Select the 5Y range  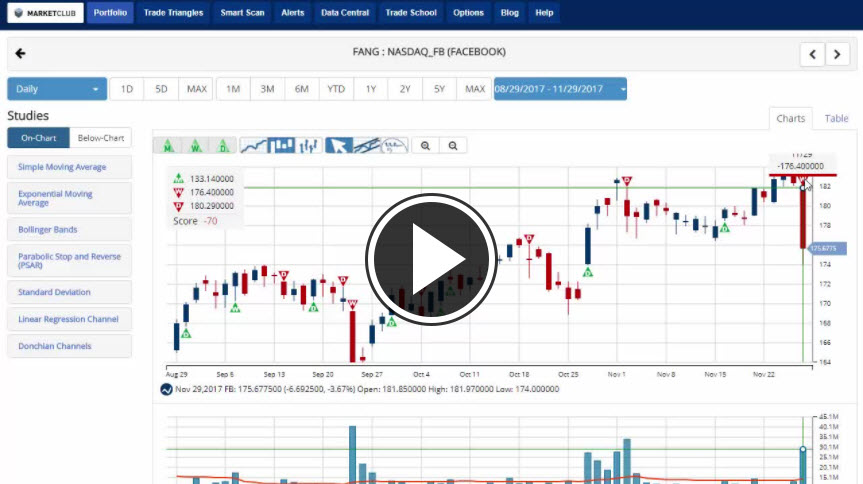[439, 89]
